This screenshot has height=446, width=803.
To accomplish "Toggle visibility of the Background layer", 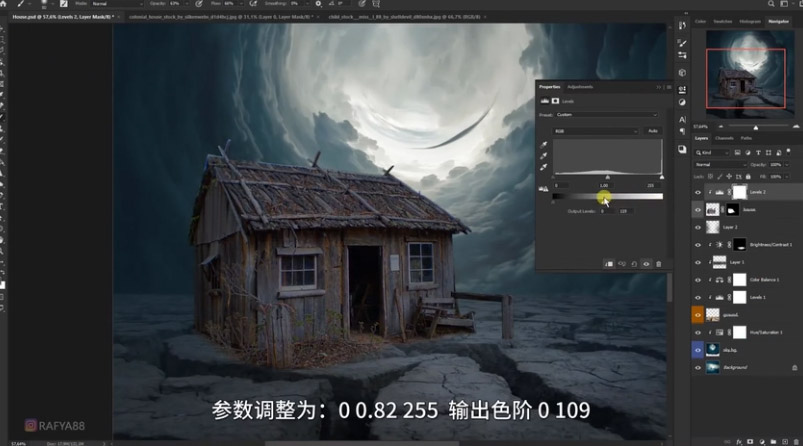I will click(698, 368).
